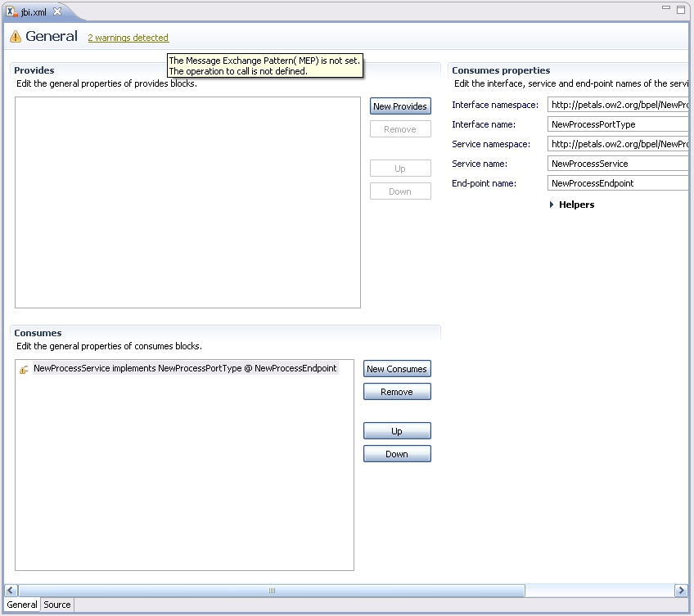The height and width of the screenshot is (616, 694).
Task: Click the jbi.xml file icon in tab
Action: pyautogui.click(x=11, y=11)
